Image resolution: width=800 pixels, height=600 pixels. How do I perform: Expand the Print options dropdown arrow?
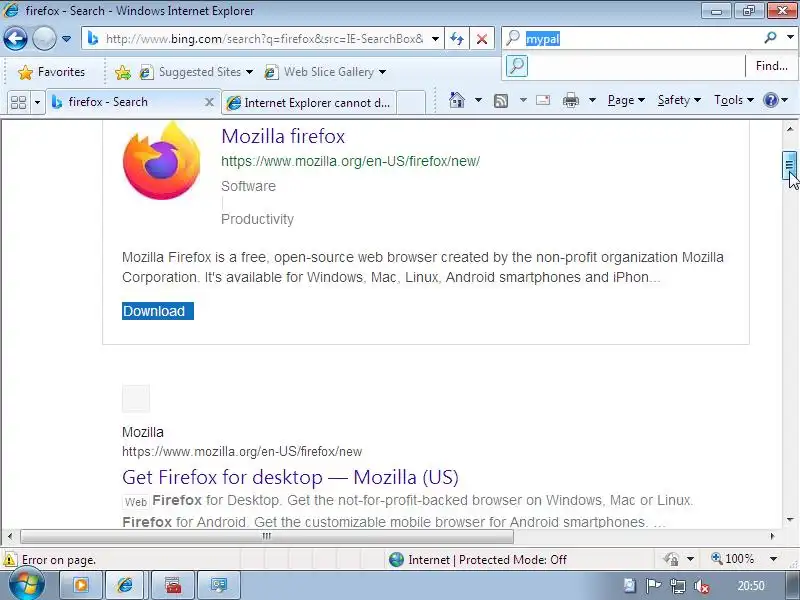coord(592,100)
